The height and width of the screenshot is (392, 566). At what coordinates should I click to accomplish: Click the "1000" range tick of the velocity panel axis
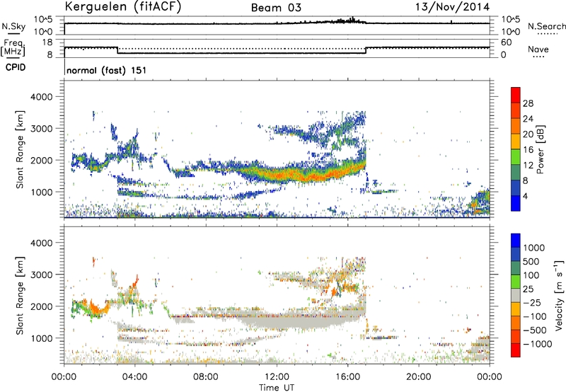click(41, 338)
